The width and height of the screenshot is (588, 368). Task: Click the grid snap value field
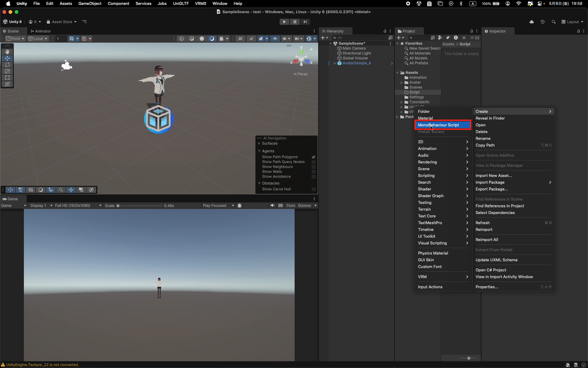click(x=60, y=39)
